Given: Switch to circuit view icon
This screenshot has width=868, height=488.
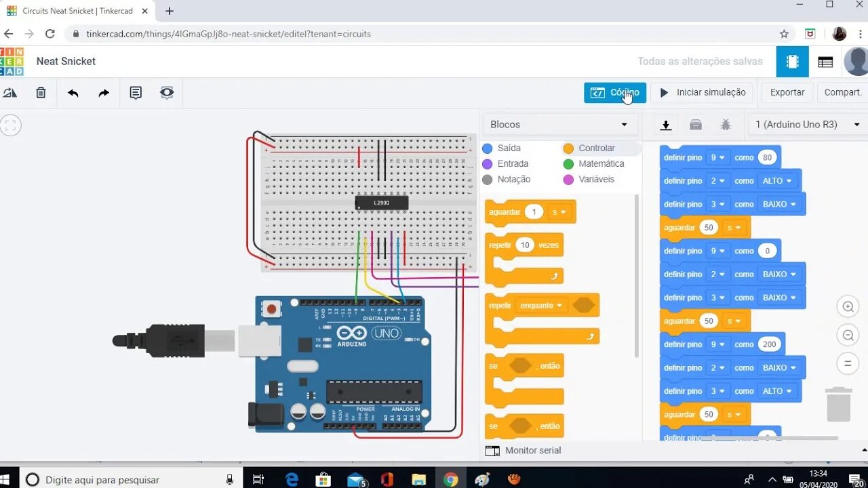Looking at the screenshot, I should 792,62.
